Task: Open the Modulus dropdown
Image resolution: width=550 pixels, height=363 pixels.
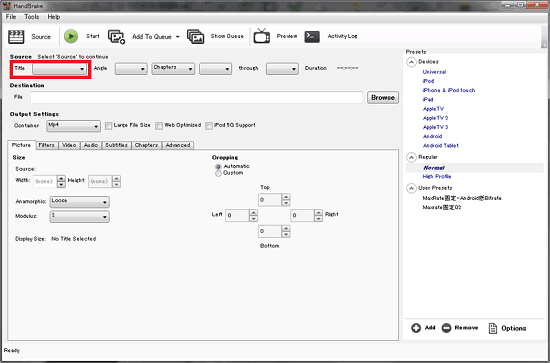Action: click(x=80, y=217)
